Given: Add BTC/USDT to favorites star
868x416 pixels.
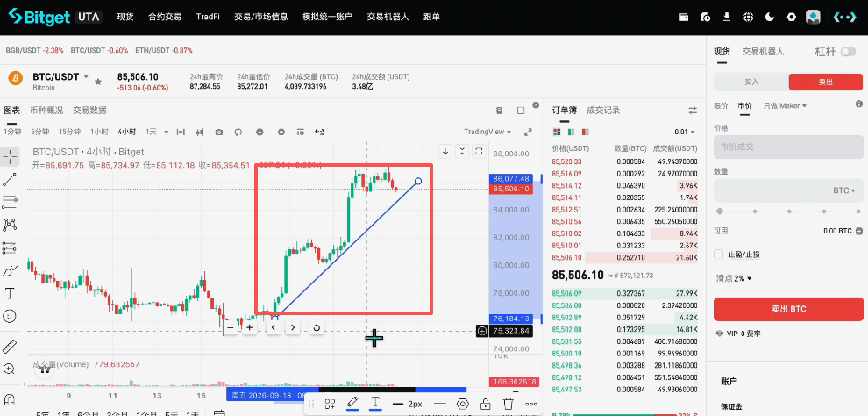Looking at the screenshot, I should (x=98, y=82).
